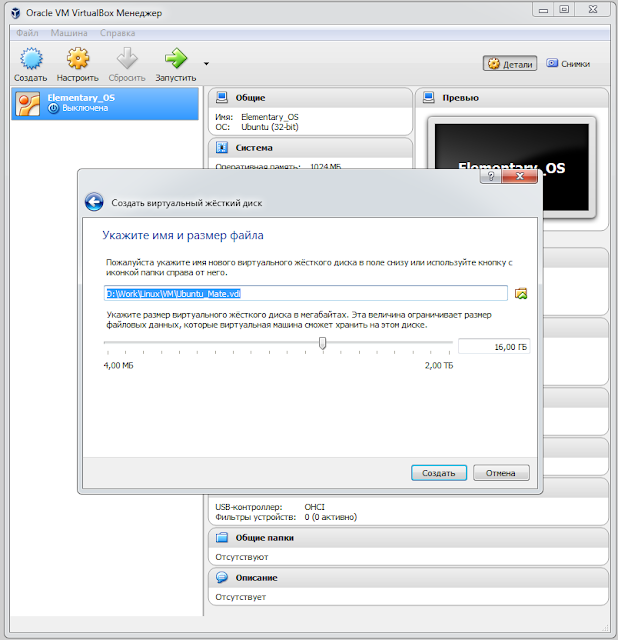Click the Описание section title
Screen dimensions: 618x640
[x=256, y=578]
